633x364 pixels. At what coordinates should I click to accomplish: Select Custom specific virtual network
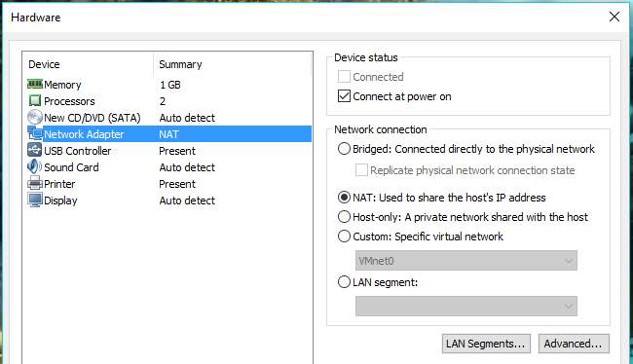pyautogui.click(x=344, y=237)
